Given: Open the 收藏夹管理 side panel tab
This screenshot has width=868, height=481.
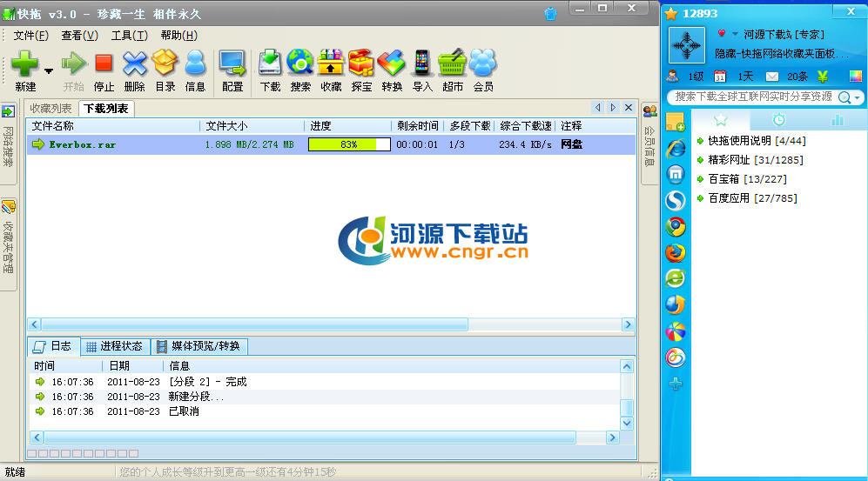Looking at the screenshot, I should tap(9, 244).
